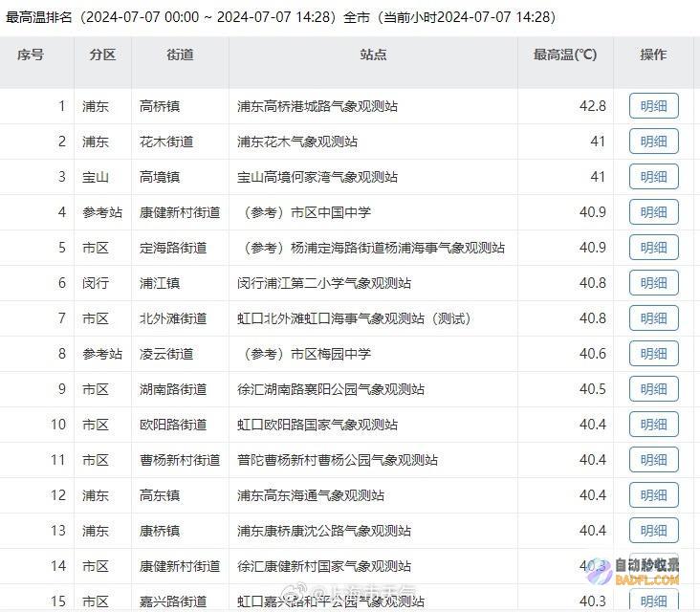Viewport: 700px width, 612px height.
Task: Click temperature value 40.5
Action: click(592, 389)
